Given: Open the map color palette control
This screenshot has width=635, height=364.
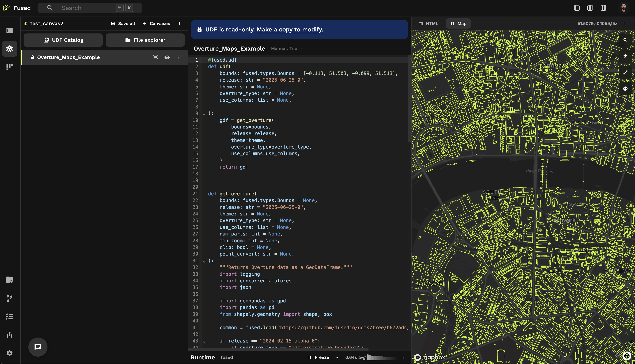Looking at the screenshot, I should pyautogui.click(x=625, y=88).
